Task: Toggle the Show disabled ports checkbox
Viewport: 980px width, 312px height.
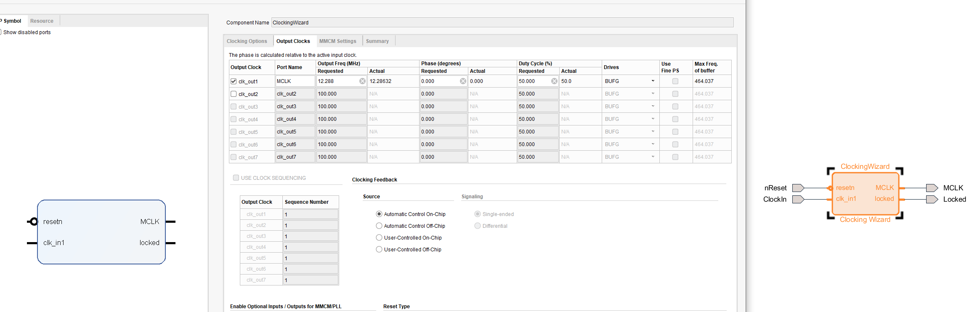Action: click(0, 32)
